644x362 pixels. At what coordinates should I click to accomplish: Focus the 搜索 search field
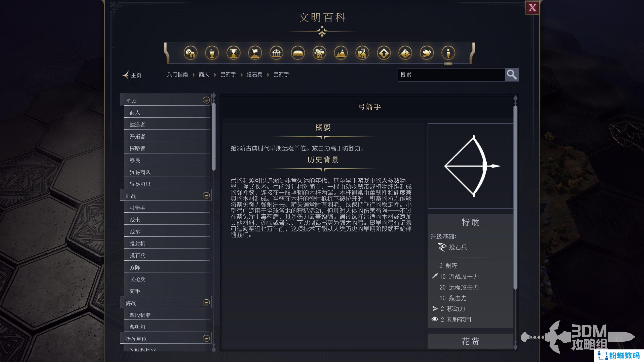tap(451, 75)
